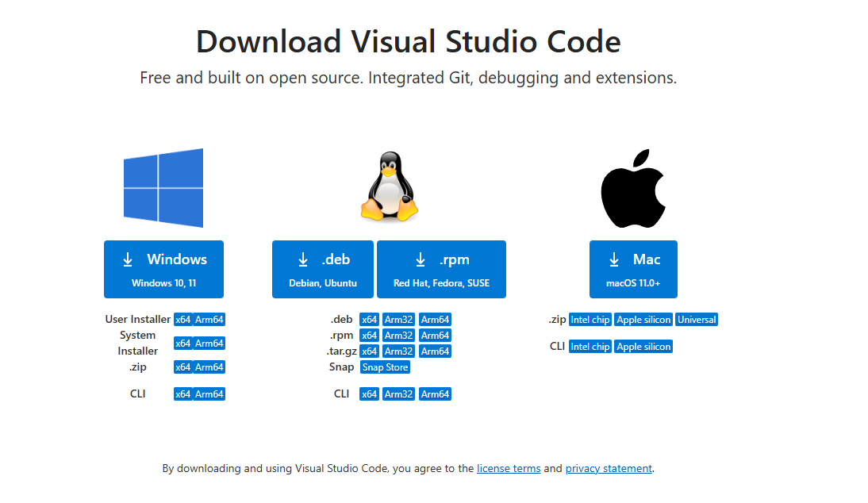The image size is (868, 503).
Task: Click the Linux Tux penguin icon
Action: pos(389,188)
